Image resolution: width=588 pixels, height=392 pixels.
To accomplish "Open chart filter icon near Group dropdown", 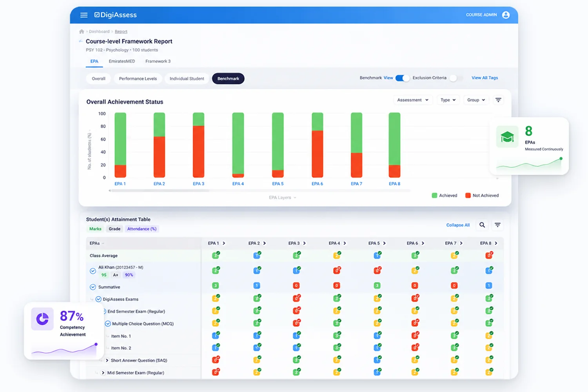I will pyautogui.click(x=498, y=100).
